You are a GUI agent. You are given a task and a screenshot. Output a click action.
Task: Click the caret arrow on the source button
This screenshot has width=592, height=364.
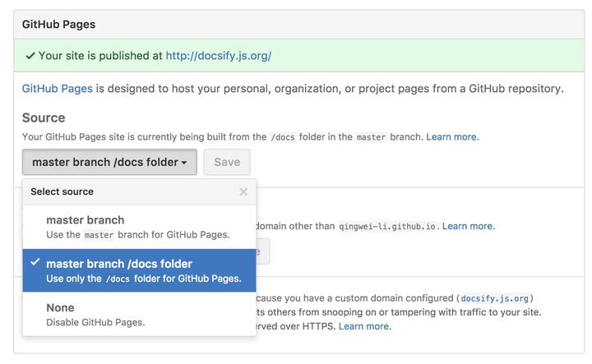click(184, 163)
